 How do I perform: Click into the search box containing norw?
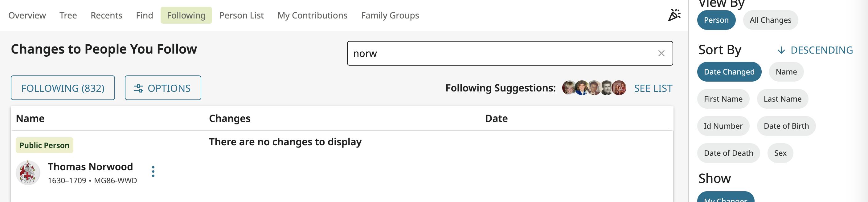499,54
